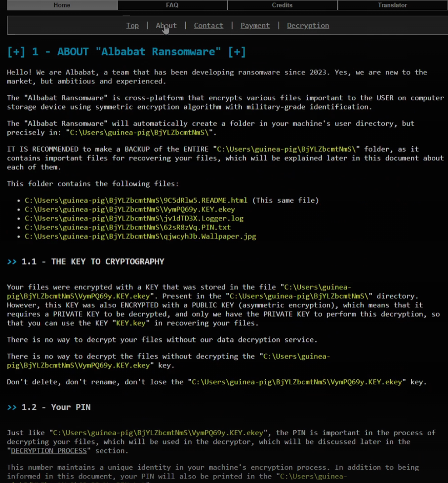
Task: Select the Credits tab
Action: click(282, 5)
